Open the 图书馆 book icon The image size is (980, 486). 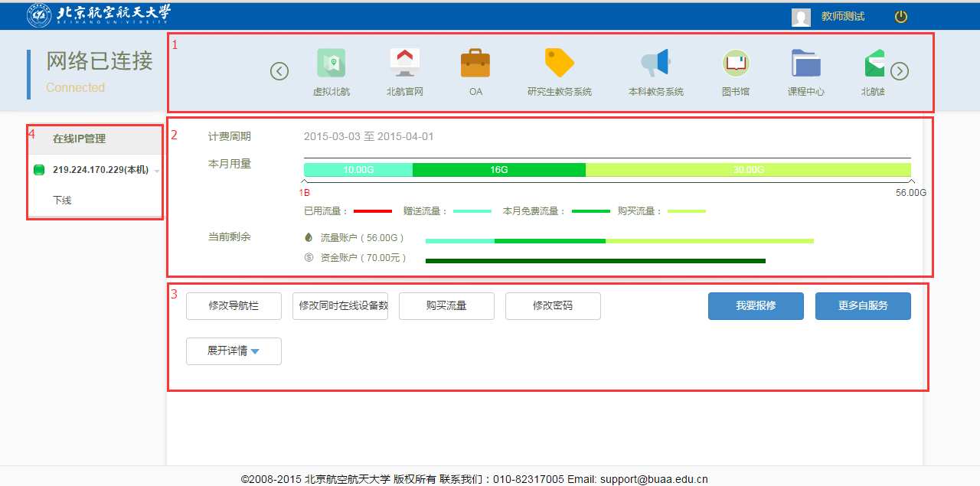(736, 63)
